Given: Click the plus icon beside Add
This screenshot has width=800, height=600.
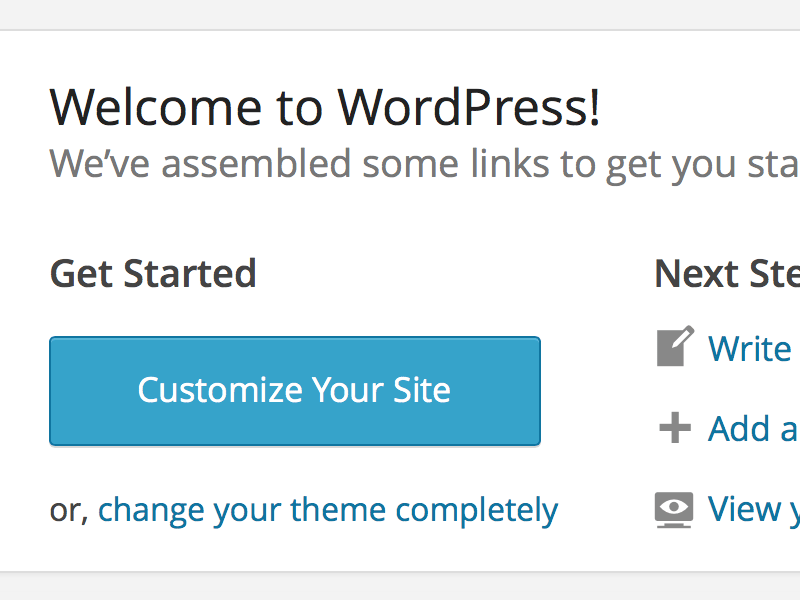Looking at the screenshot, I should [675, 429].
